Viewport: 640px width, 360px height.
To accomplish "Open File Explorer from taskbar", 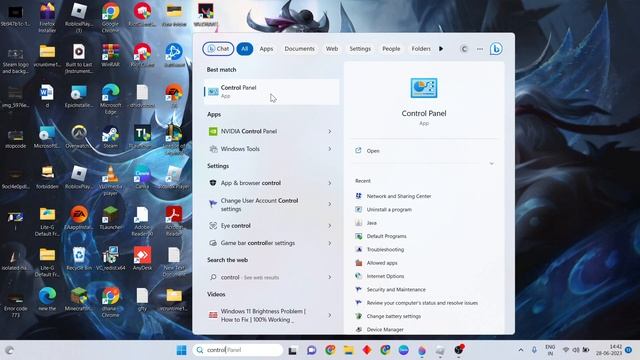I will 348,350.
